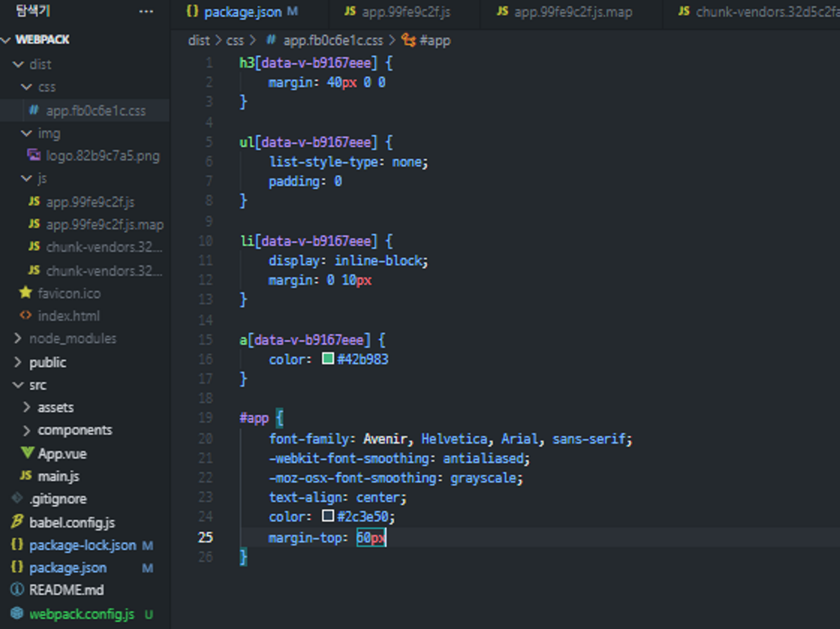The image size is (840, 629).
Task: Expand the node_modules folder
Action: pos(18,339)
